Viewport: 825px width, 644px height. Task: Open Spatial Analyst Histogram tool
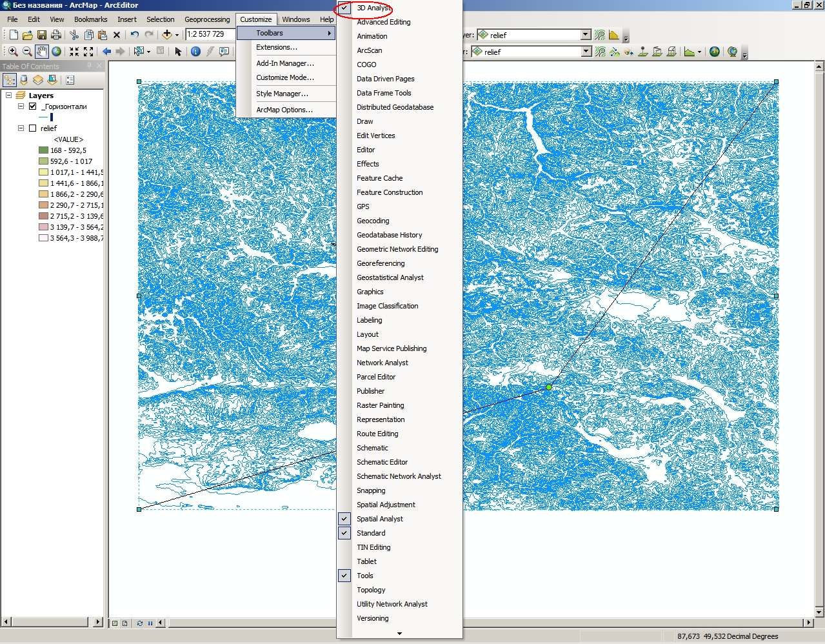(613, 35)
